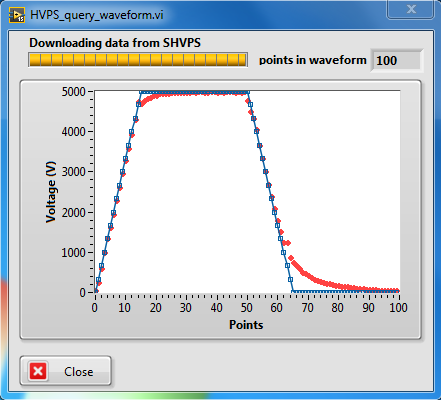Click the red X icon on Close button
This screenshot has width=441, height=400.
pos(38,371)
